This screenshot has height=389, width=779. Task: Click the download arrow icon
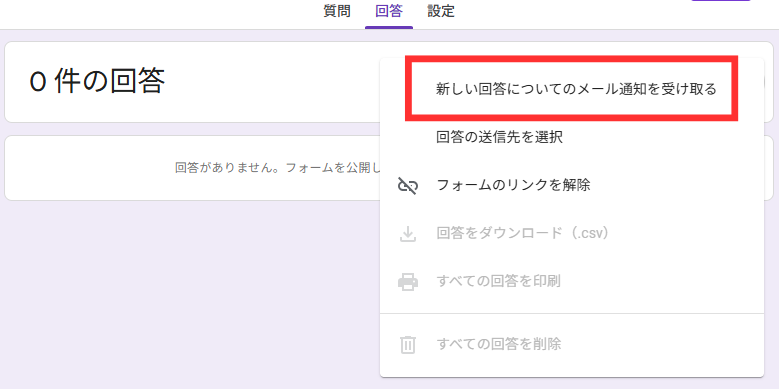point(408,234)
